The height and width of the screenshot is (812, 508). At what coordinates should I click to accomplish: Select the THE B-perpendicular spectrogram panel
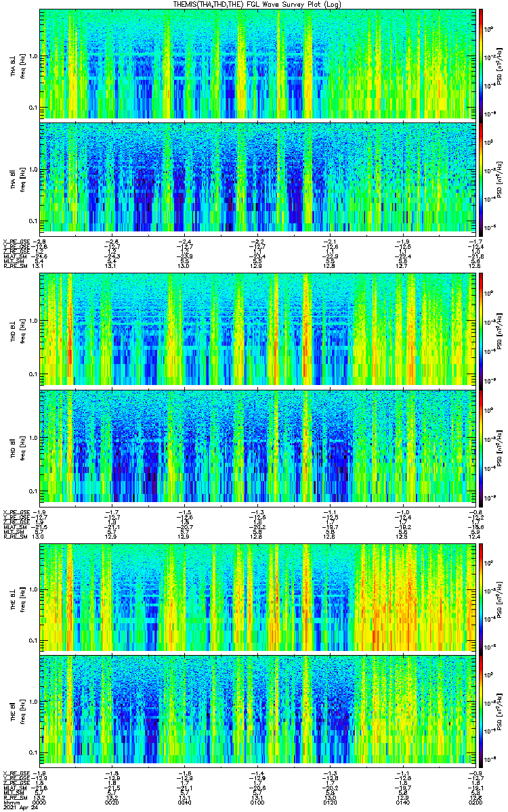(257, 596)
